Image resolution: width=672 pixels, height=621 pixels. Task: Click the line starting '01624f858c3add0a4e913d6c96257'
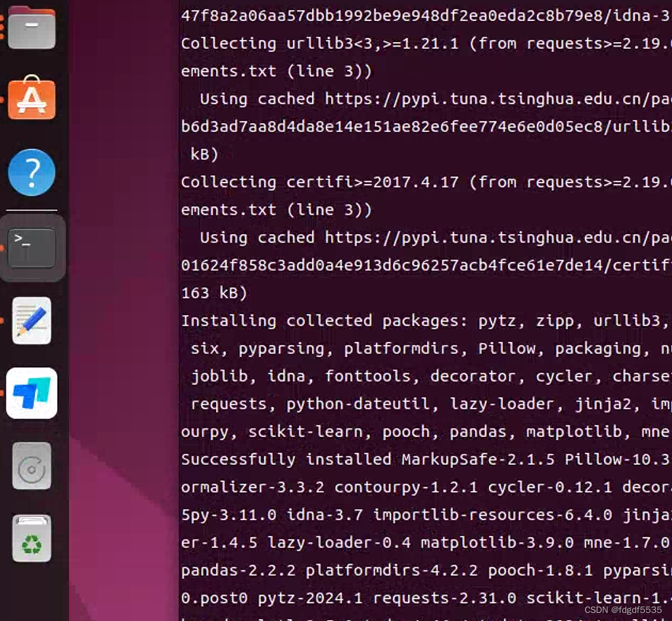pos(426,265)
